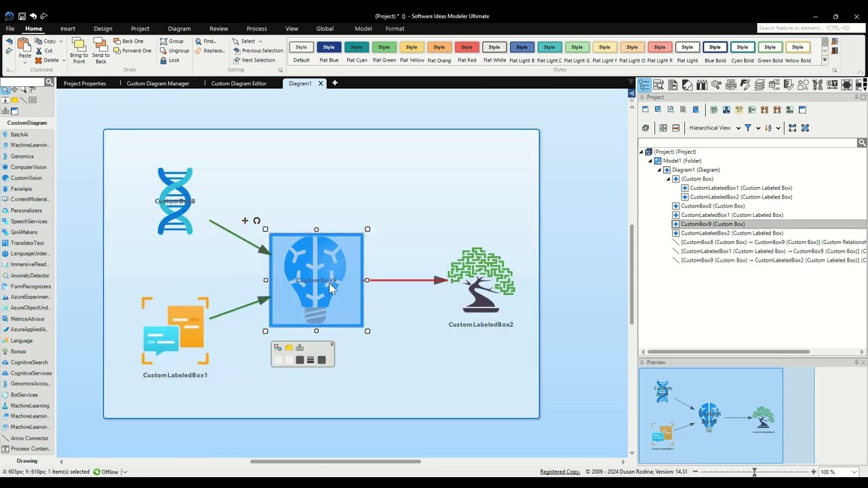Click Send to Back
Viewport: 868px width, 488px height.
(x=100, y=51)
